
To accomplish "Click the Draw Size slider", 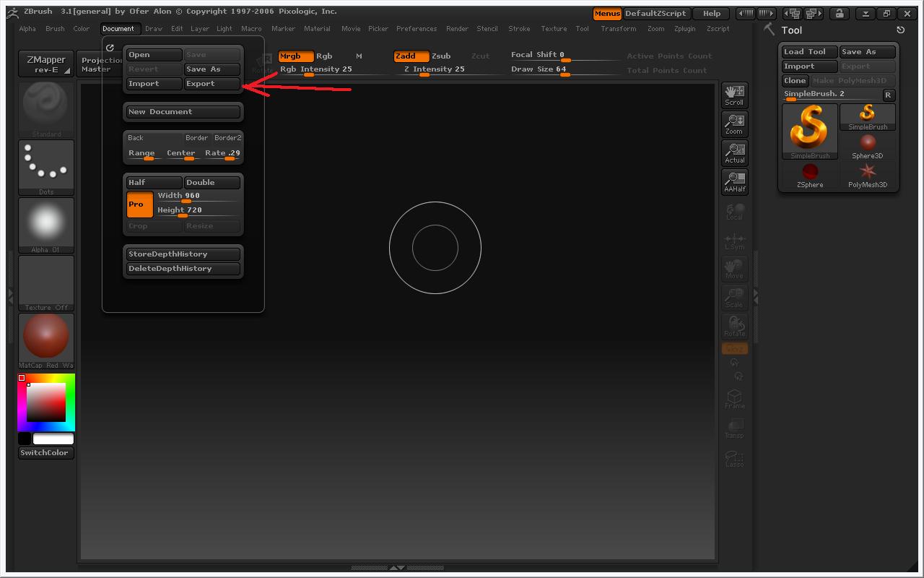I will pyautogui.click(x=565, y=70).
